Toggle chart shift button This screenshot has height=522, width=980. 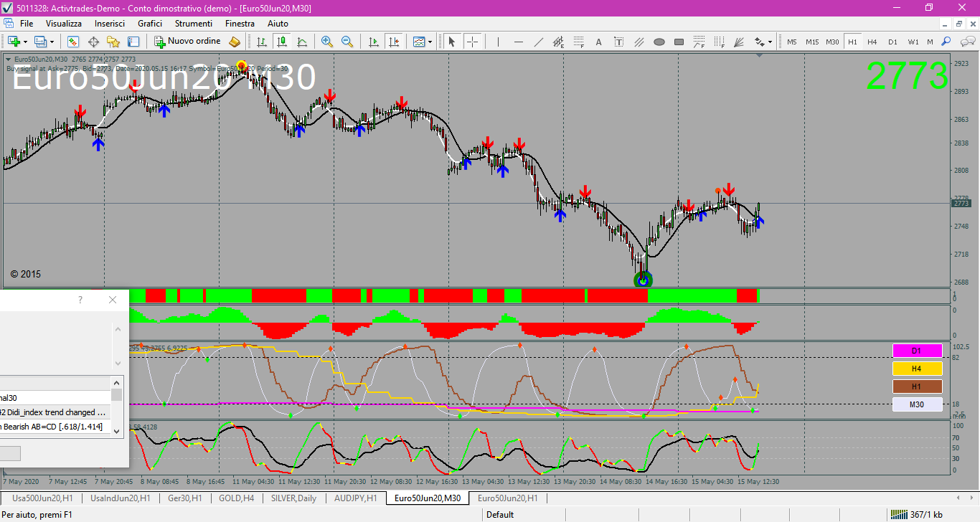(x=393, y=42)
